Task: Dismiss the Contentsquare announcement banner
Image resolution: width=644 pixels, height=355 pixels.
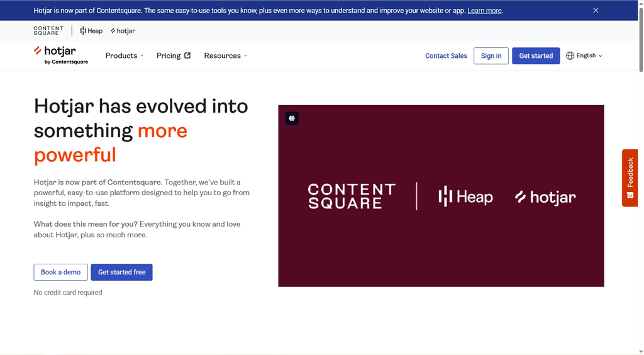Action: 596,10
